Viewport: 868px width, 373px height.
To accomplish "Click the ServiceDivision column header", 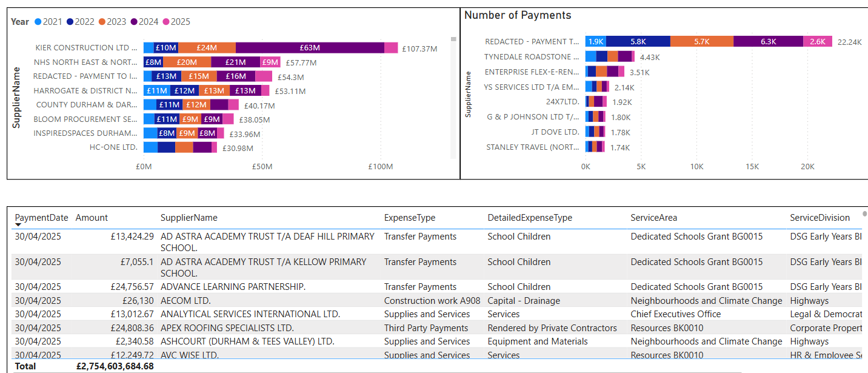I will [x=820, y=218].
